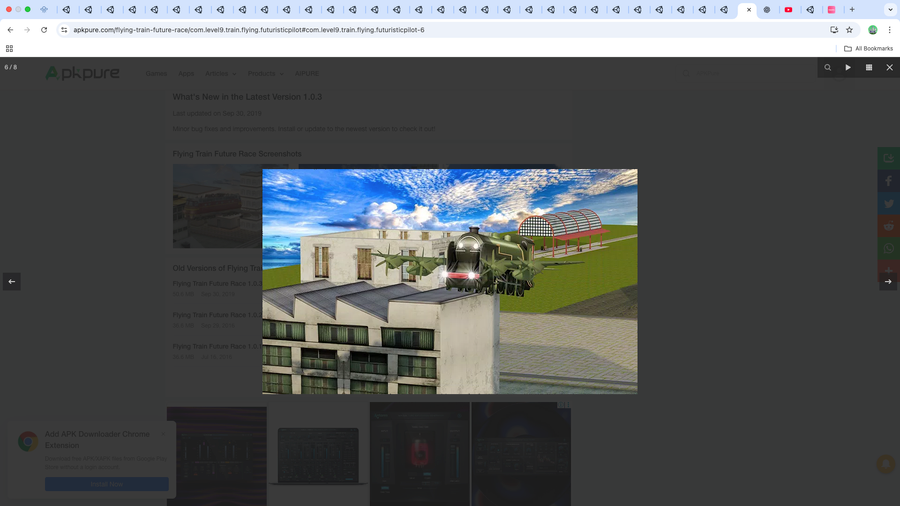Screen dimensions: 900x506
Task: Expand the Products nav dropdown
Action: pos(266,73)
